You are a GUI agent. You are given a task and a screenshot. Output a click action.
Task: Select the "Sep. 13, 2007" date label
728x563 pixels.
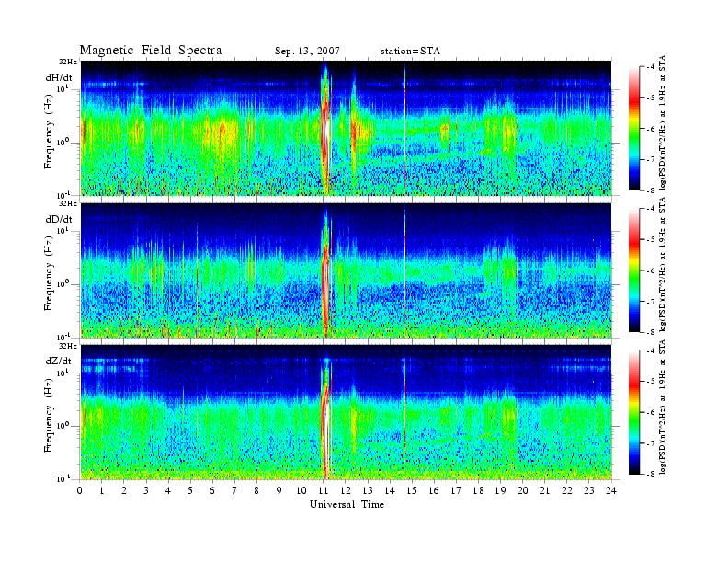tap(307, 52)
